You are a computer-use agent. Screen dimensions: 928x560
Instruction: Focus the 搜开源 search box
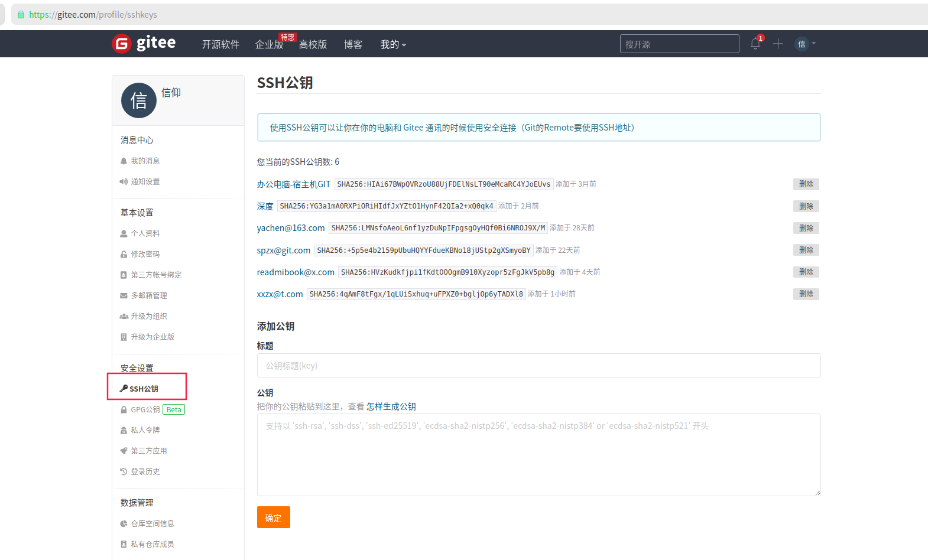point(679,44)
